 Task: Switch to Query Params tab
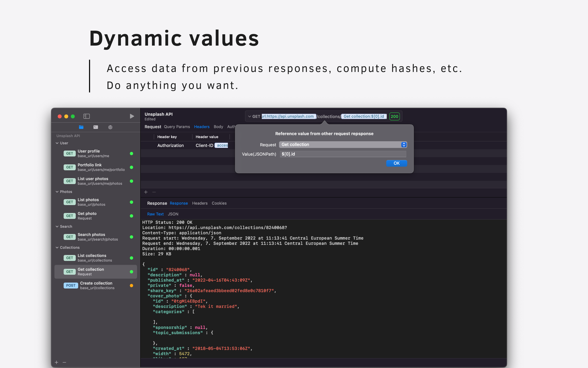pyautogui.click(x=177, y=127)
